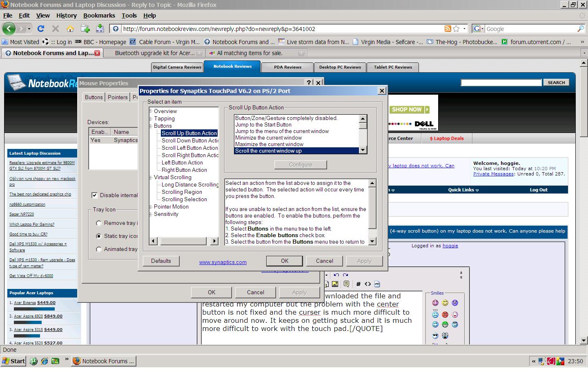This screenshot has height=373, width=588.
Task: Switch to Bluetooth upgrade kit browser tab
Action: (154, 53)
